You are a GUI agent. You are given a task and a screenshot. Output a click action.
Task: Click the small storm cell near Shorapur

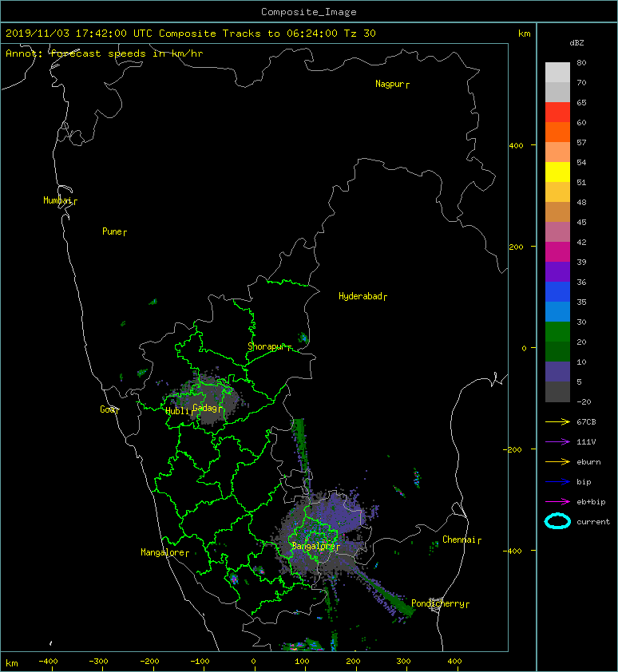pyautogui.click(x=303, y=338)
